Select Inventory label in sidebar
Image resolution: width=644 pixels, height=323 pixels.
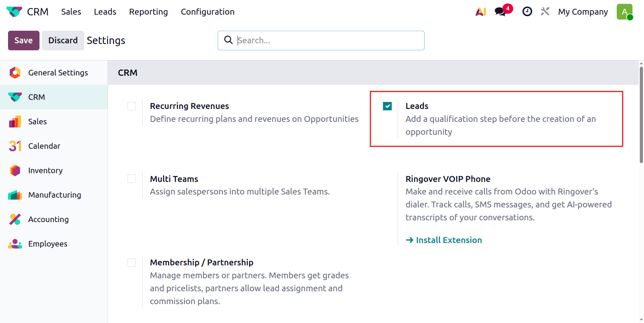(45, 170)
